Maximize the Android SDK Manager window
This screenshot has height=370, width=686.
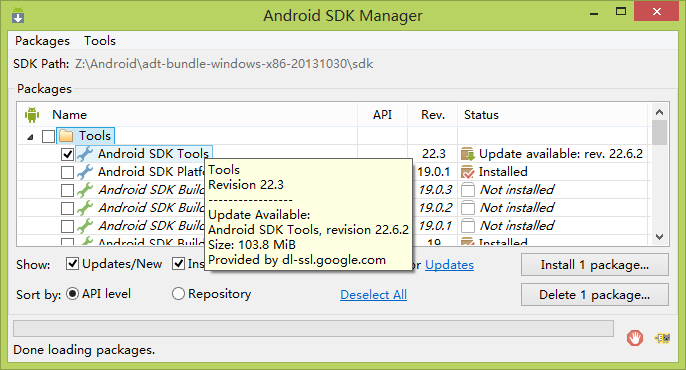coord(621,12)
